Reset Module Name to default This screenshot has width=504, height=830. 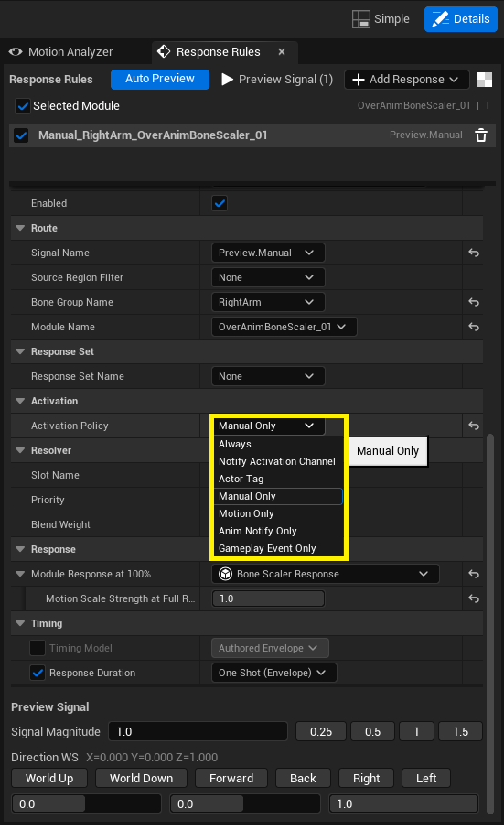pos(474,327)
